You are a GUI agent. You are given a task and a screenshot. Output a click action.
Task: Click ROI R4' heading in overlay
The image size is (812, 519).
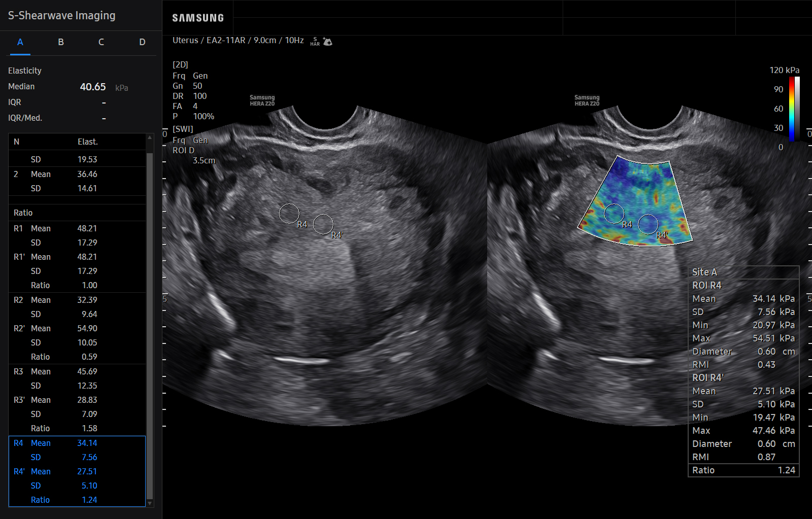click(708, 377)
